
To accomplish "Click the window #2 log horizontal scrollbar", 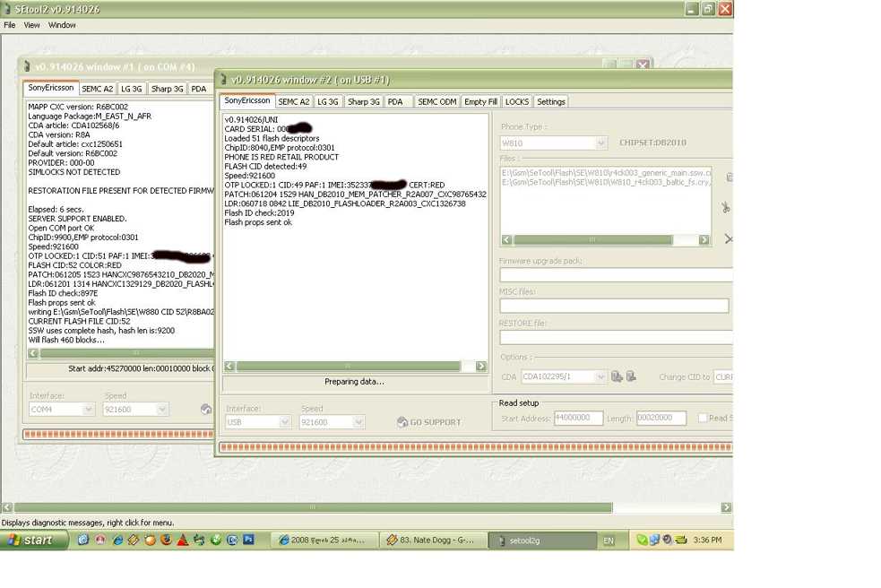I will pos(355,367).
